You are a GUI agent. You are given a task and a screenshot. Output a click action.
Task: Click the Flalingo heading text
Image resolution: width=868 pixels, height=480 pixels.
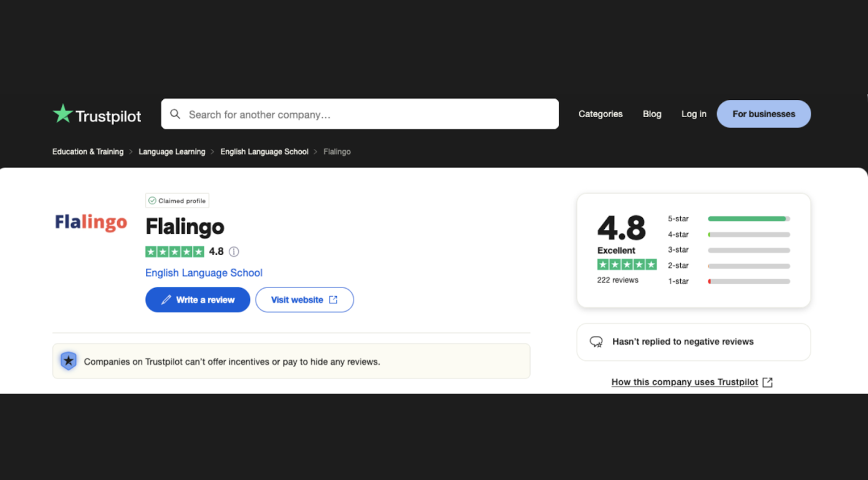point(185,226)
